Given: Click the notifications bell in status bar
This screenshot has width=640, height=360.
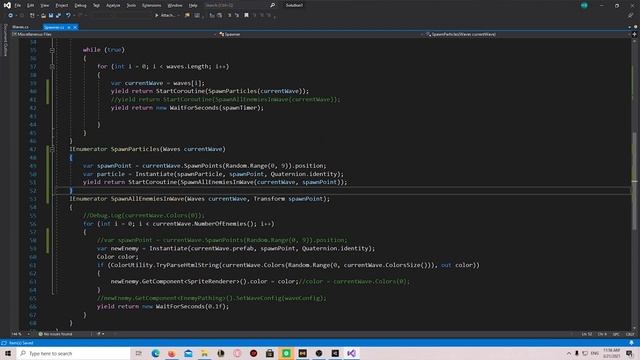Looking at the screenshot, I should click(631, 343).
